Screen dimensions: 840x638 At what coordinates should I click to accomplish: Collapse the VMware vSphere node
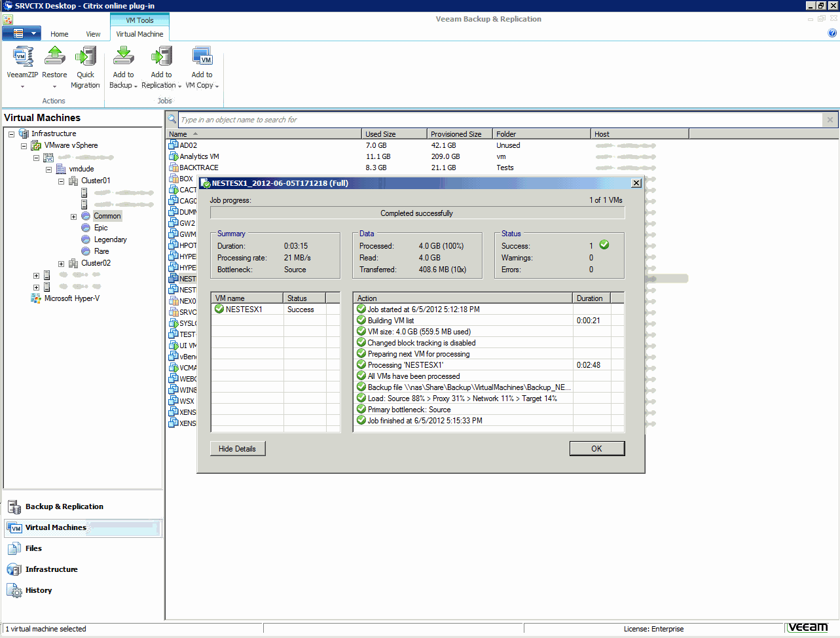coord(24,145)
